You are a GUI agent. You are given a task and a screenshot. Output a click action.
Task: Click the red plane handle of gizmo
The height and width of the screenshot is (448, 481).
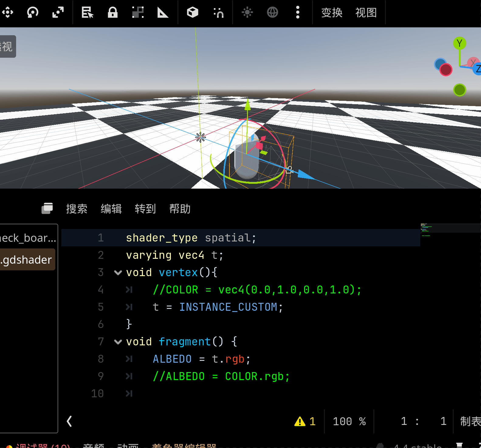coord(259,145)
